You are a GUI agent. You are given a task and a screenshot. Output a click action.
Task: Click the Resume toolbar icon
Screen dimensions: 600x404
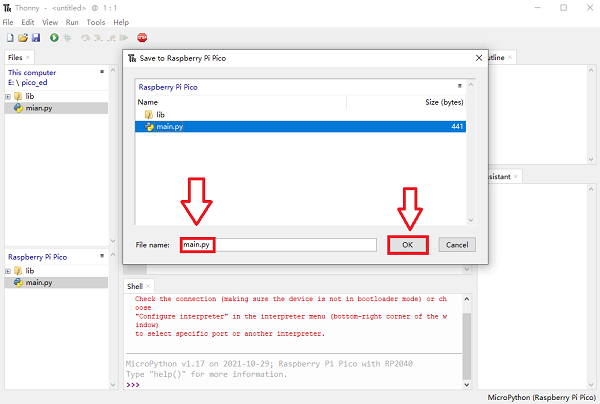click(124, 37)
